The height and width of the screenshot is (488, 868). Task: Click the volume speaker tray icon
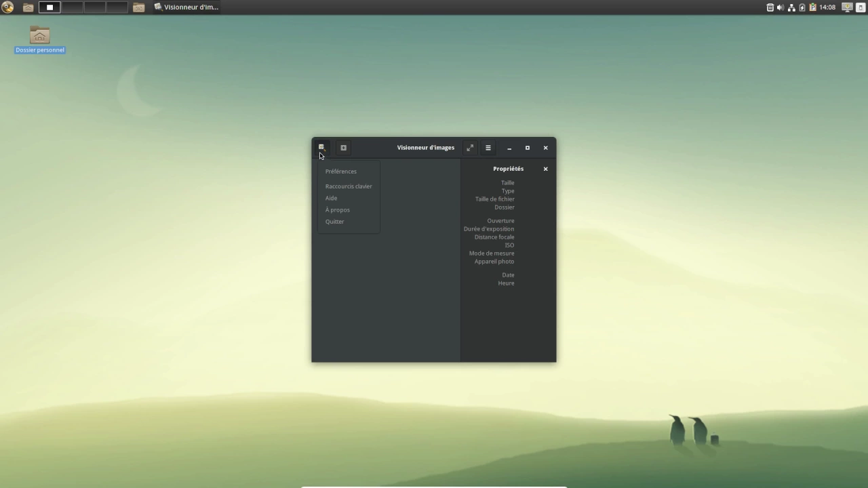tap(781, 7)
